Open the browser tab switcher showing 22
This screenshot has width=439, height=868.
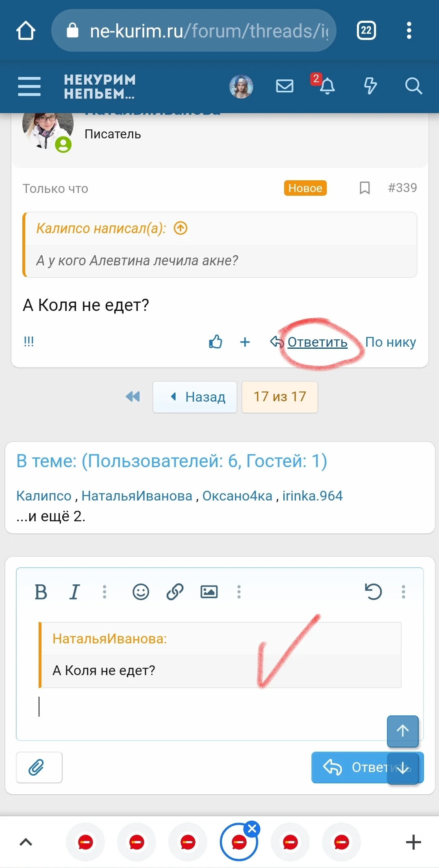(365, 30)
